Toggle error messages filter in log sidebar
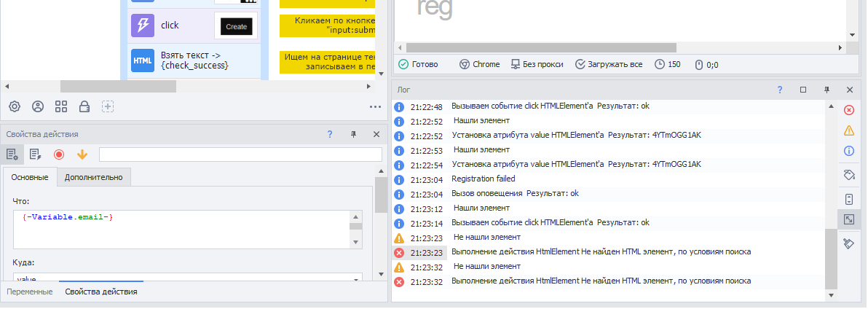Screen dimensions: 868x309 848,110
